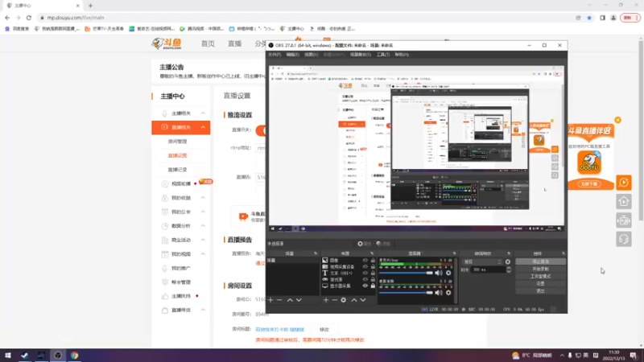Screen dimensions: 644x362
Task: Close the Douyu live companion ad
Action: click(617, 120)
